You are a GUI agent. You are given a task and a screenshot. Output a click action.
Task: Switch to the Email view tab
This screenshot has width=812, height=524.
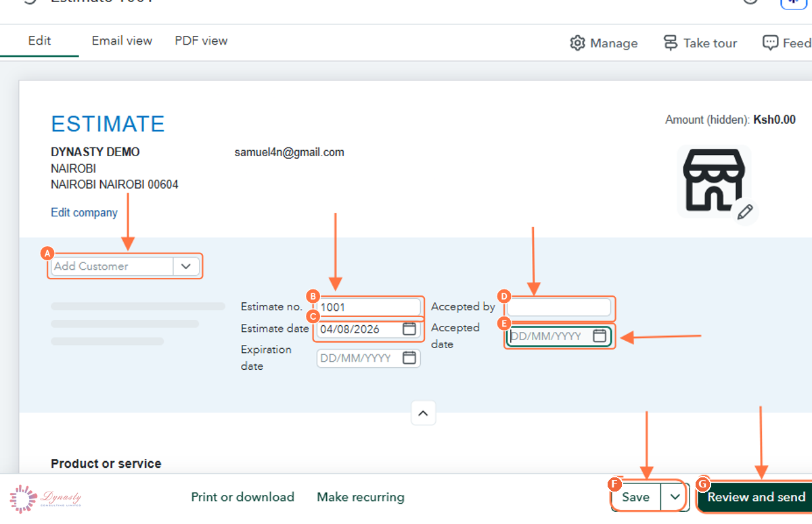(122, 41)
